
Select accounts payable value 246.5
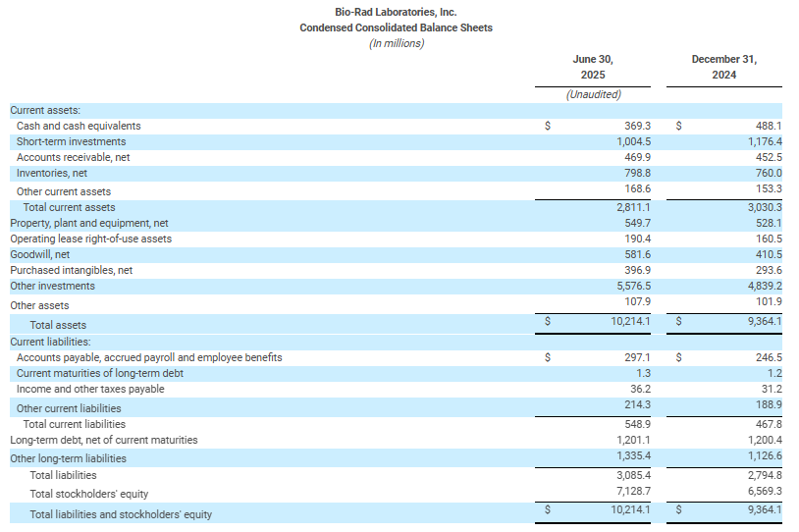pos(769,357)
